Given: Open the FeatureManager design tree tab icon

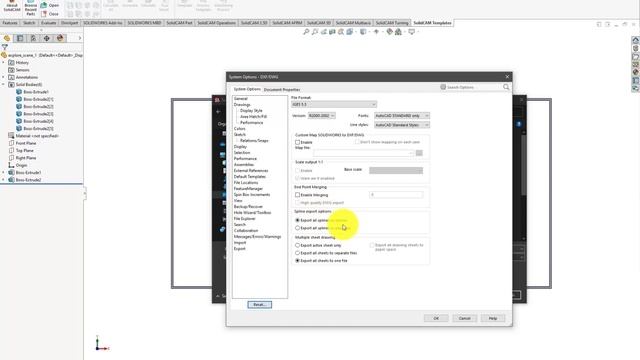Looking at the screenshot, I should tap(7, 38).
